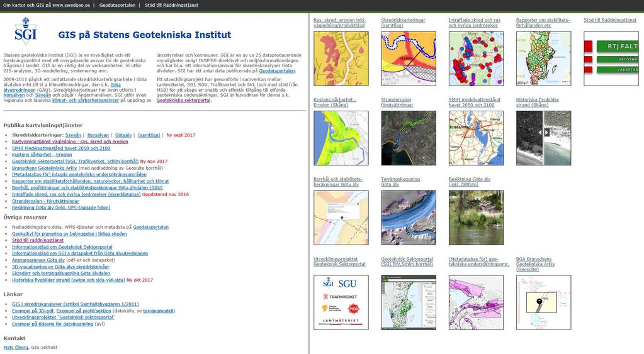Open the Borrhål och stabilitetsberäkningar thumbnail
Image resolution: width=644 pixels, height=354 pixels.
tap(341, 218)
